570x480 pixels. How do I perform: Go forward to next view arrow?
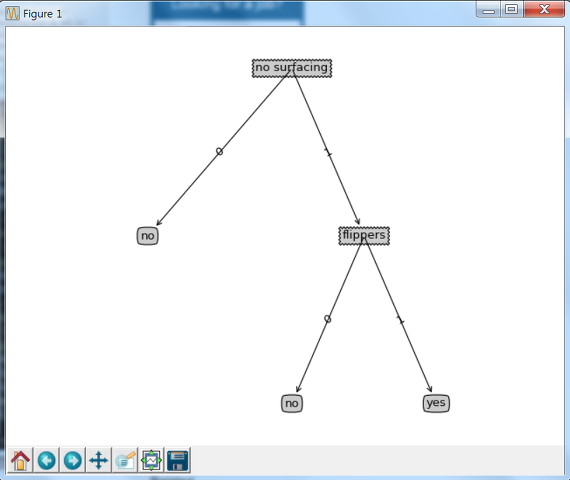(73, 460)
